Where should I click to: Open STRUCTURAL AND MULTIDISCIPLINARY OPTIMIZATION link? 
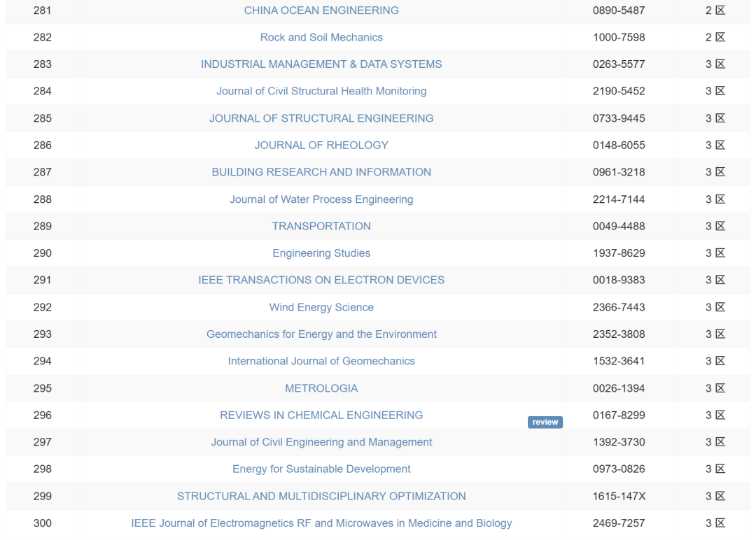click(321, 496)
